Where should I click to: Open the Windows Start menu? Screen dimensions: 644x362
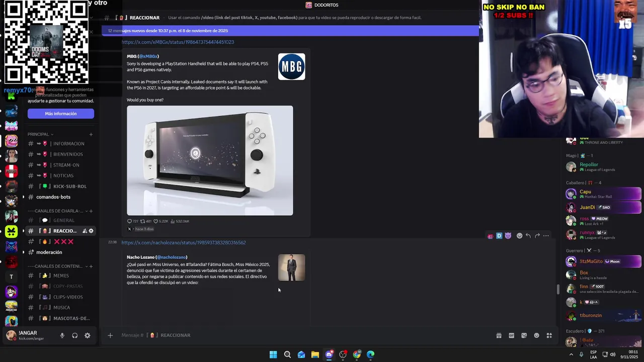[x=273, y=354]
